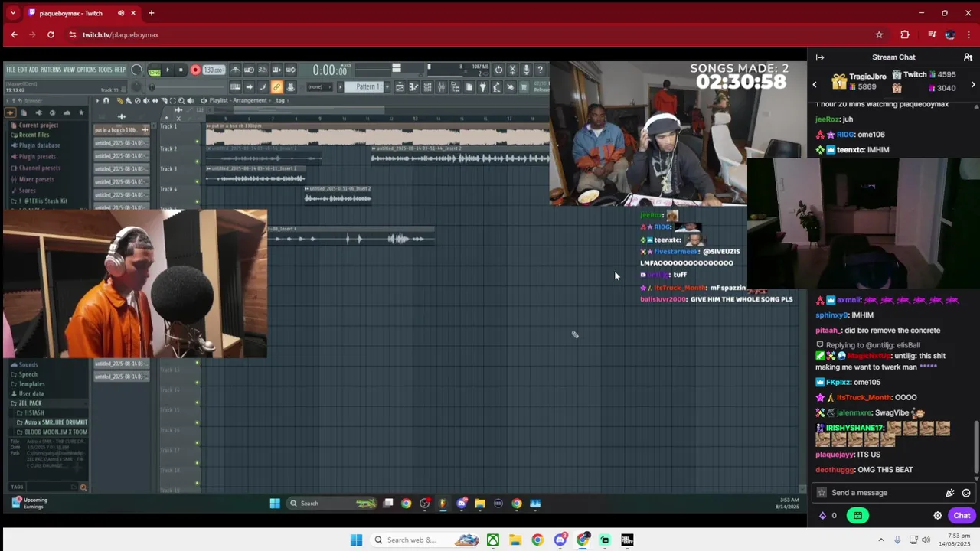Expand Current project in FL browser
The width and height of the screenshot is (980, 551).
(38, 125)
